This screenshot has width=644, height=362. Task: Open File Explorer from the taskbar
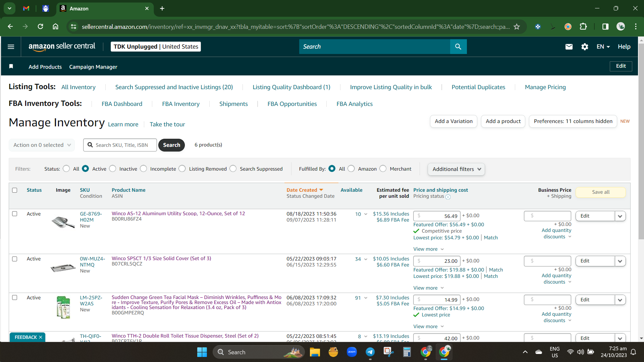[x=315, y=352]
